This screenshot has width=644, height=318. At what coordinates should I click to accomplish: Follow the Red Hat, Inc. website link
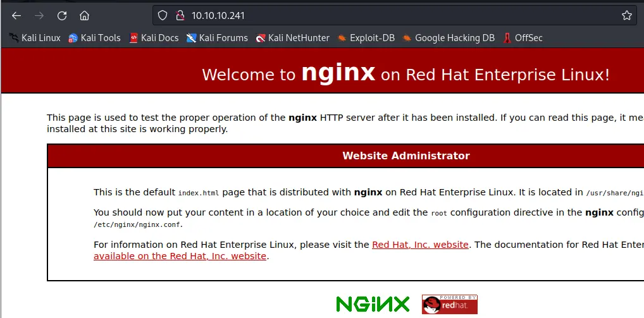[420, 245]
